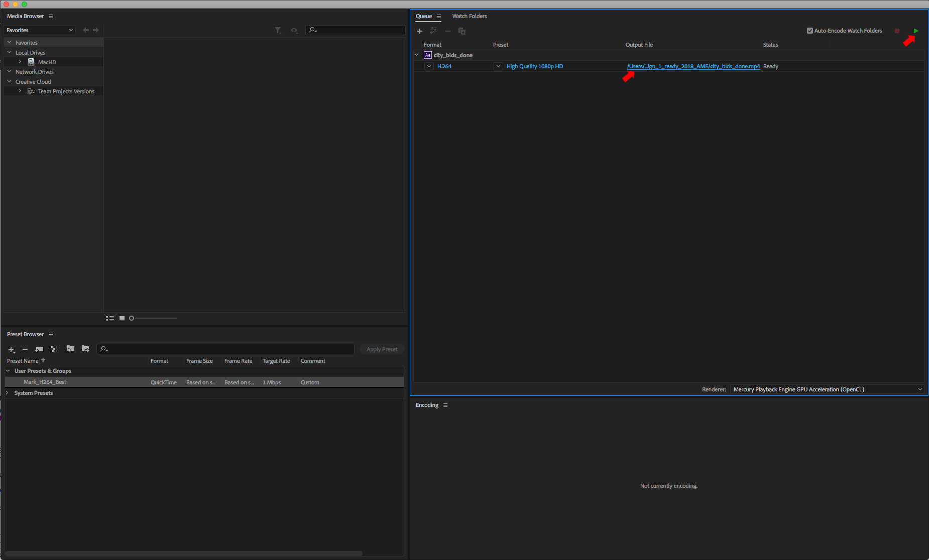Open the Preset Browser panel menu icon
Screen dimensions: 929x560
click(51, 335)
